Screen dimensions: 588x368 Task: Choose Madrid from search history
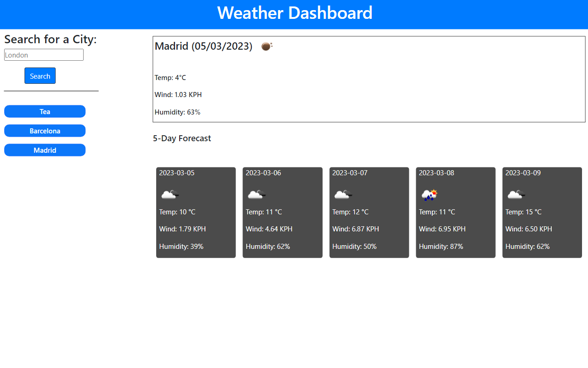pos(45,150)
